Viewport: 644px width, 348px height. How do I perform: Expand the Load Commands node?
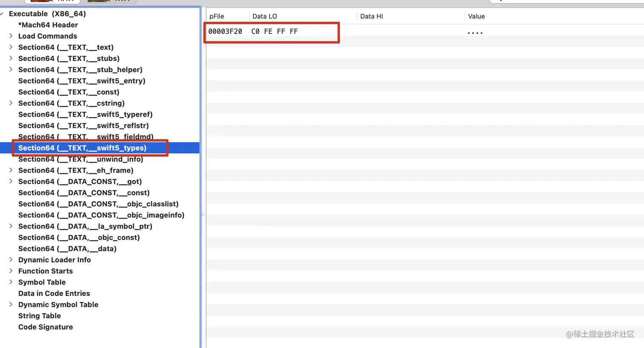click(x=11, y=36)
